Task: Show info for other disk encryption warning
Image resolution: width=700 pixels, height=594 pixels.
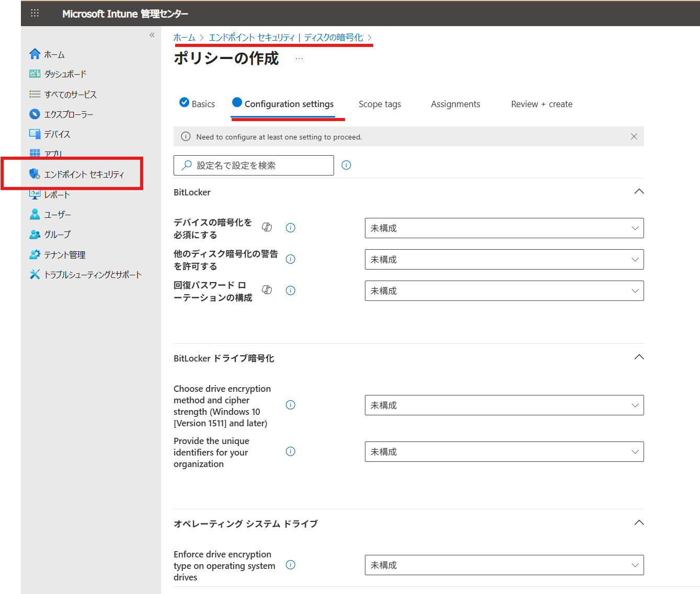Action: [x=291, y=259]
